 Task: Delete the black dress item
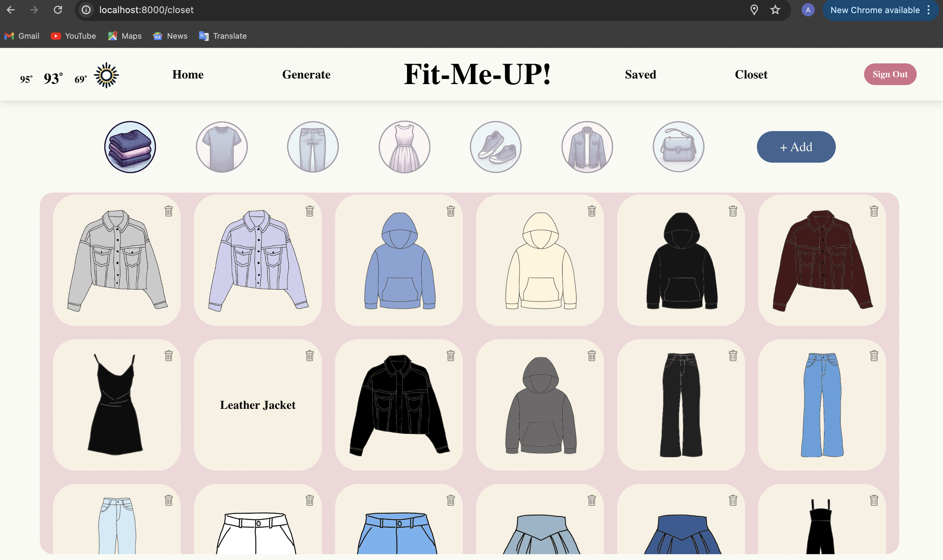click(168, 356)
